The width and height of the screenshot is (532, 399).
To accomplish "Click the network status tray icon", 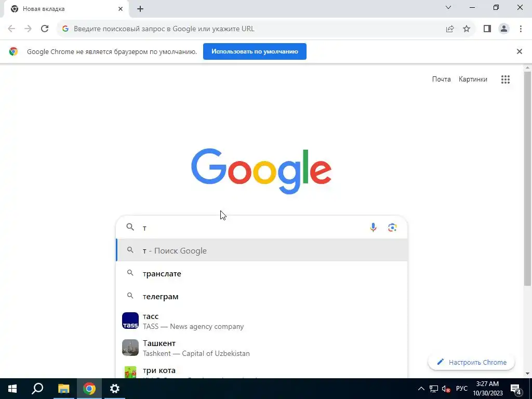I will click(434, 389).
